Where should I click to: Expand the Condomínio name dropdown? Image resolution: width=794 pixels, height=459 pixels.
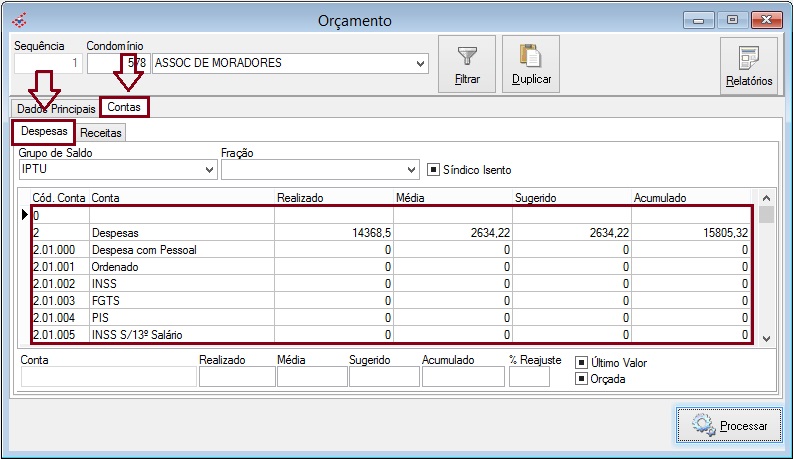point(420,63)
